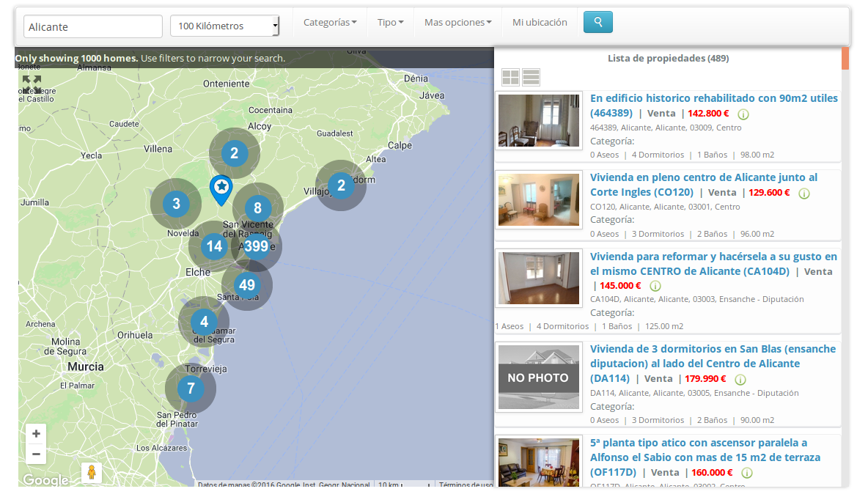Open listing 'Vivienda en pleno centro' (CO120)
This screenshot has height=497, width=868.
[x=704, y=185]
